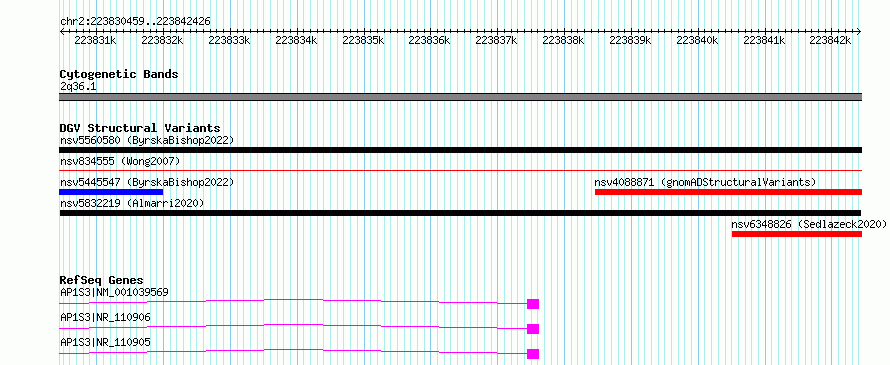Click the 2q36.1 band label

point(78,86)
